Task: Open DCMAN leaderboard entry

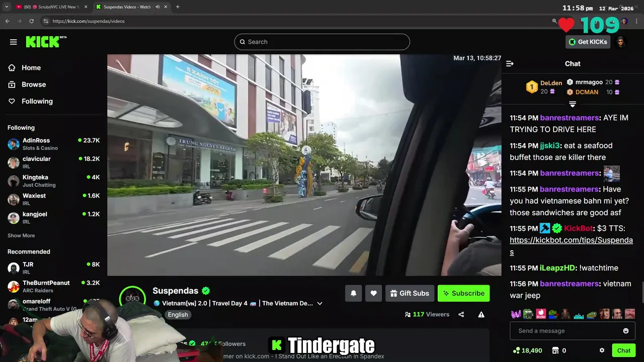Action: (x=593, y=92)
